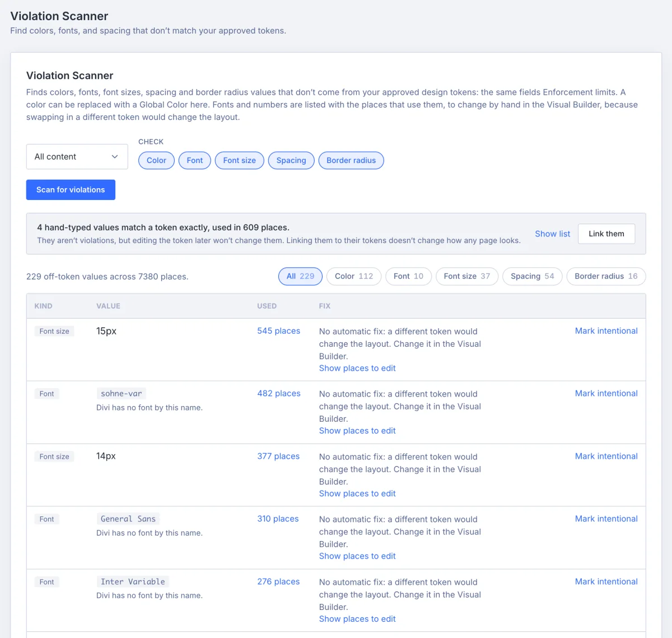Toggle the Color check chip

click(x=156, y=160)
